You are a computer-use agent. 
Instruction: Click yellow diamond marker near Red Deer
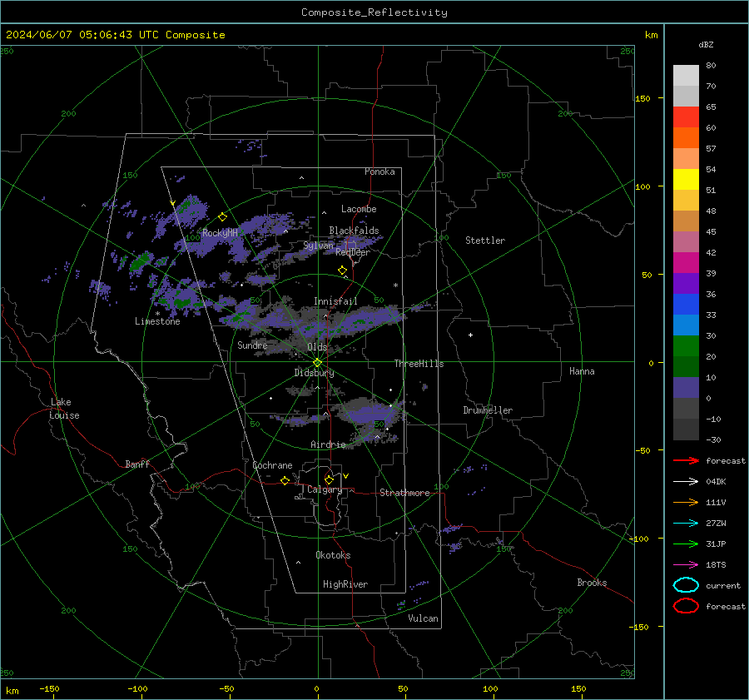[x=343, y=271]
